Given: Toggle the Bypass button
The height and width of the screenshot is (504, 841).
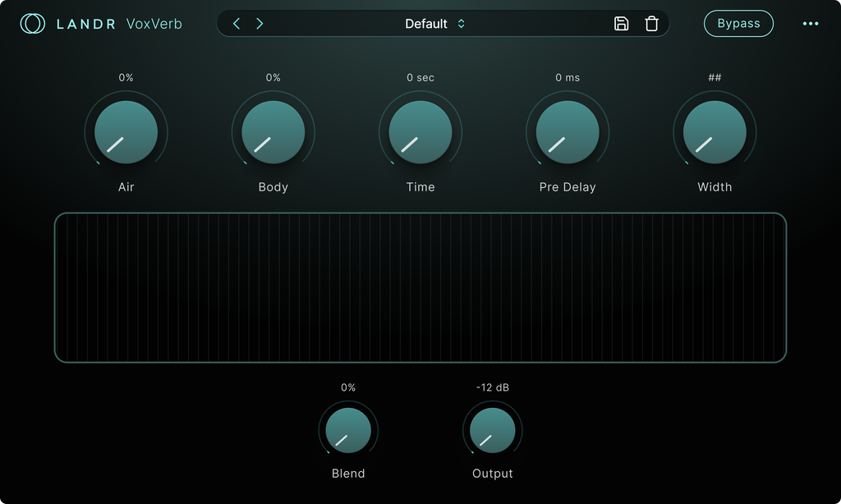Looking at the screenshot, I should tap(738, 24).
